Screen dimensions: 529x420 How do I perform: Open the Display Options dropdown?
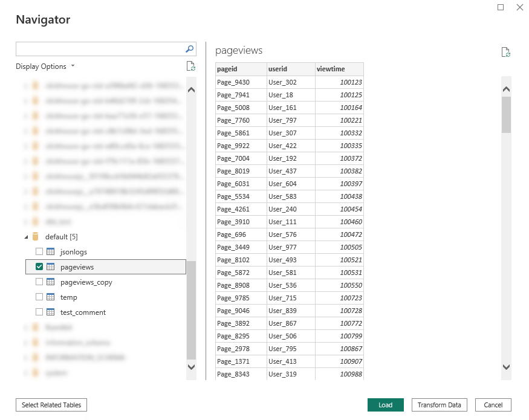(45, 66)
